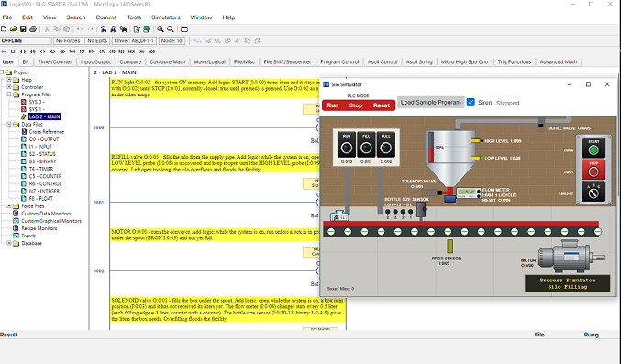The width and height of the screenshot is (621, 364).
Task: Switch to the Timer/Counter instruction tab
Action: pyautogui.click(x=55, y=61)
